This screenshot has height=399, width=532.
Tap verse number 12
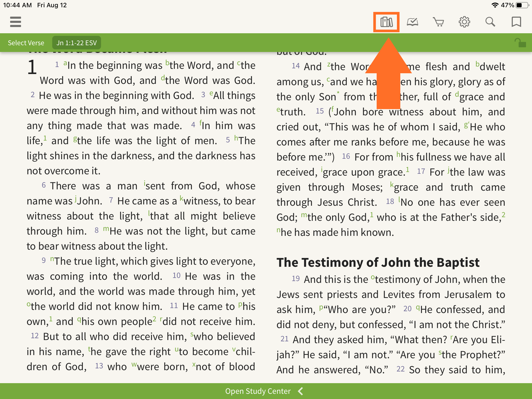tap(35, 336)
